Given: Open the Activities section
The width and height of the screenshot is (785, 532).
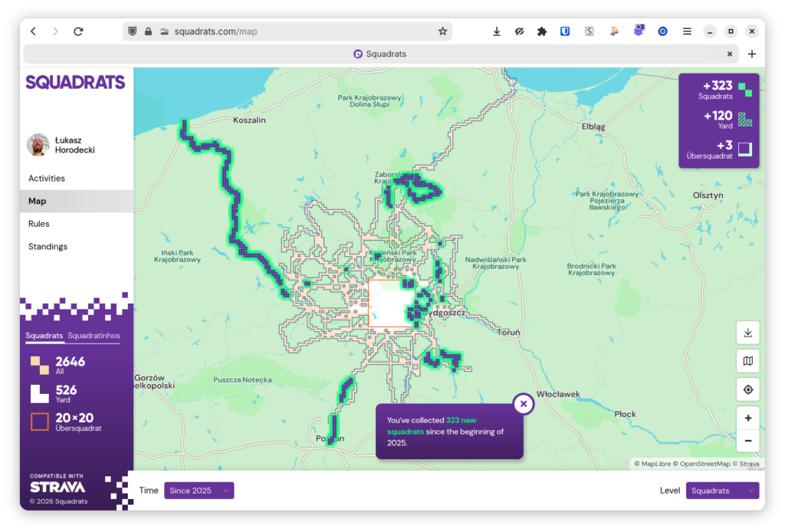Looking at the screenshot, I should (x=47, y=178).
